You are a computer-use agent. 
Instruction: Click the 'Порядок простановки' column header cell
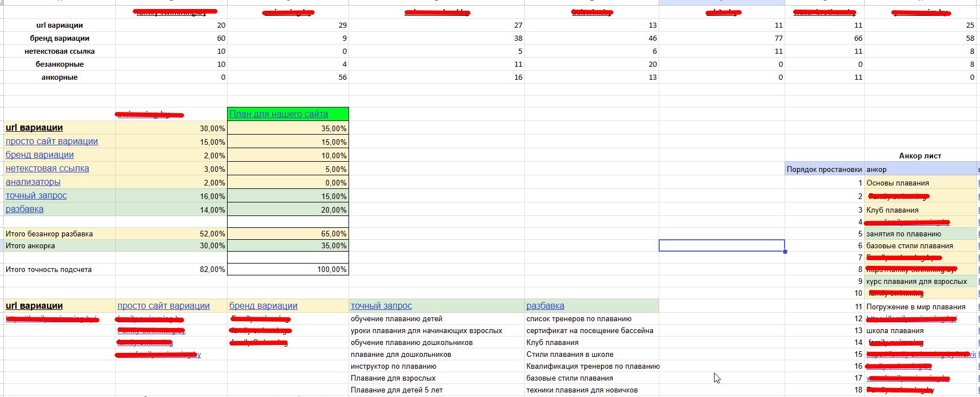[824, 169]
